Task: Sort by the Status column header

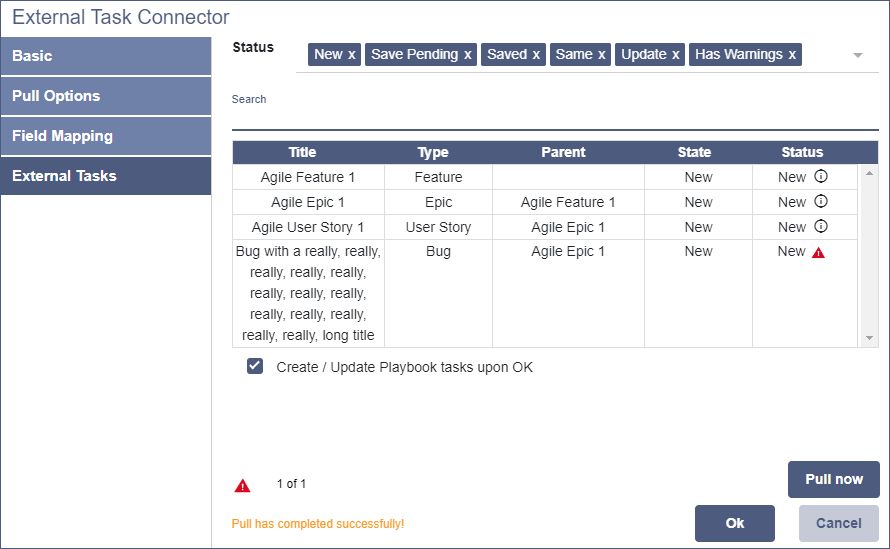Action: click(x=802, y=152)
